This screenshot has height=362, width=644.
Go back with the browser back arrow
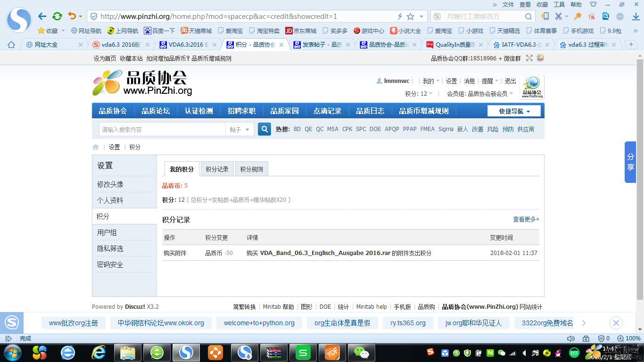42,16
